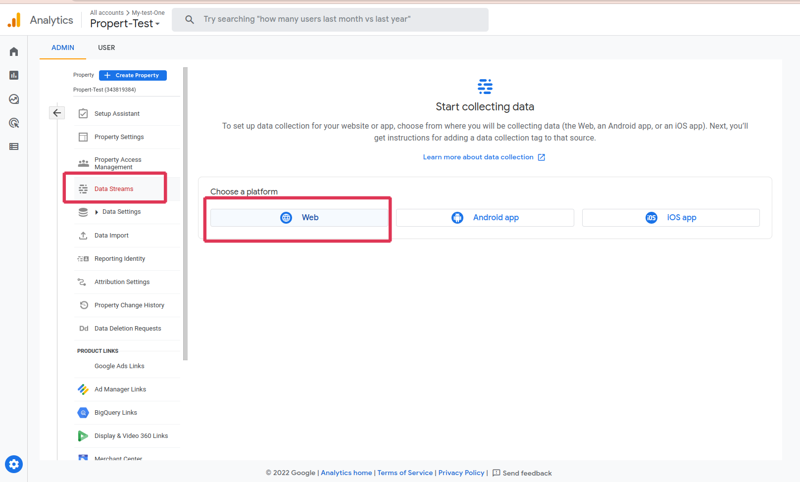This screenshot has width=800, height=482.
Task: Click the My-test-One breadcrumb
Action: pyautogui.click(x=148, y=12)
